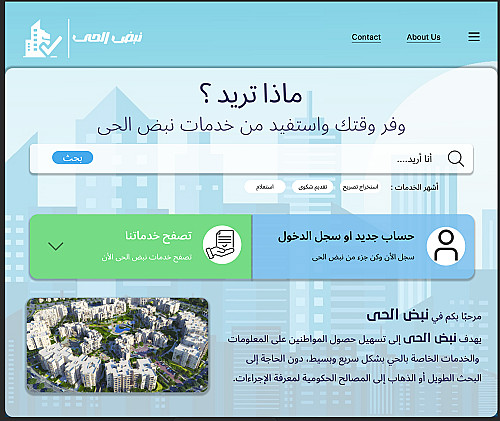Click the blue بحث search button
Image resolution: width=500 pixels, height=421 pixels.
point(73,158)
